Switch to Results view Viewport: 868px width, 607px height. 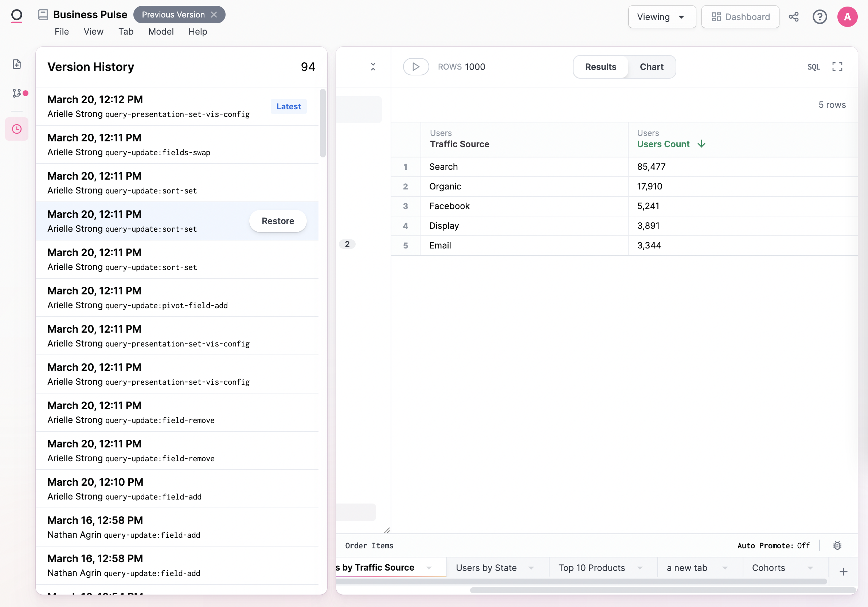(x=600, y=67)
